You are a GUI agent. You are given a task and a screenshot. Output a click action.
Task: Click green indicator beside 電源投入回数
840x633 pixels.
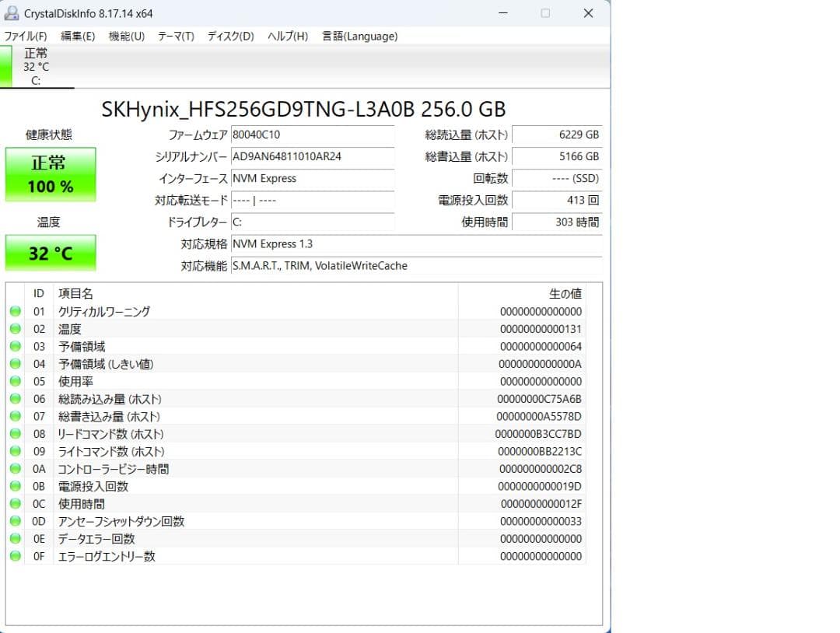pyautogui.click(x=16, y=486)
